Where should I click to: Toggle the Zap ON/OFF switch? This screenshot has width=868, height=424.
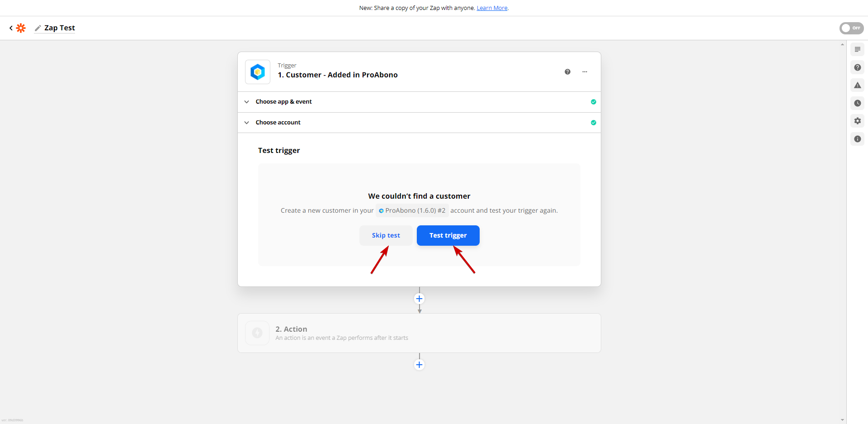point(851,28)
